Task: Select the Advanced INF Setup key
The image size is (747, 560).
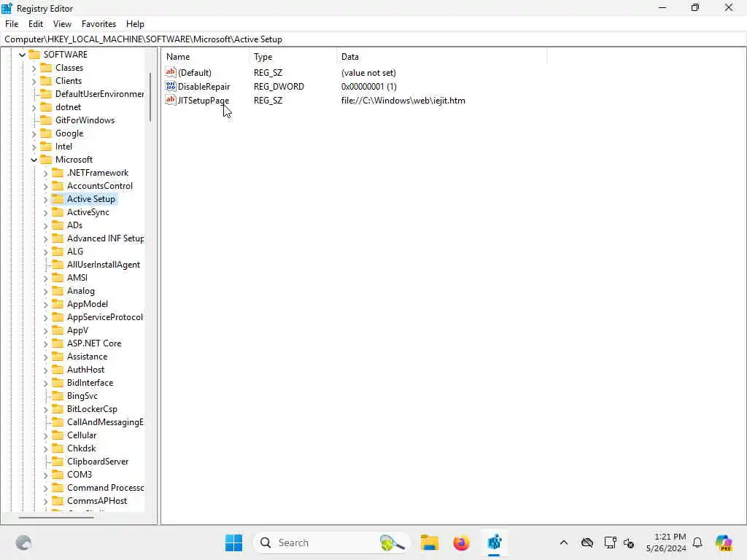Action: tap(105, 238)
